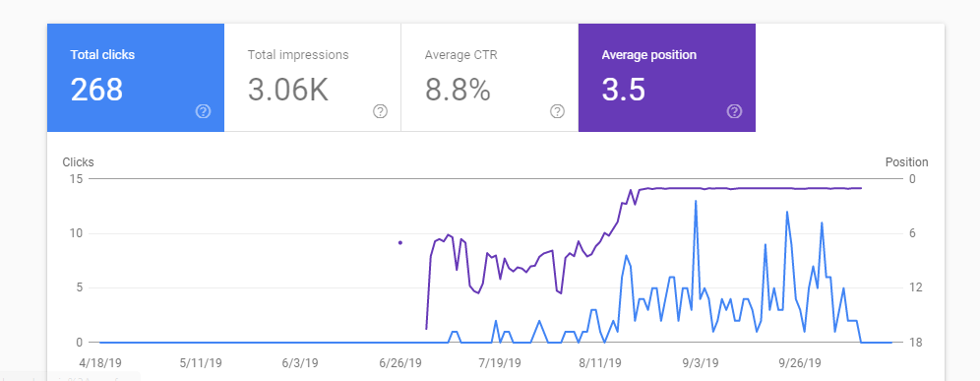Click the 8.8% CTR value
980x381 pixels.
point(458,90)
